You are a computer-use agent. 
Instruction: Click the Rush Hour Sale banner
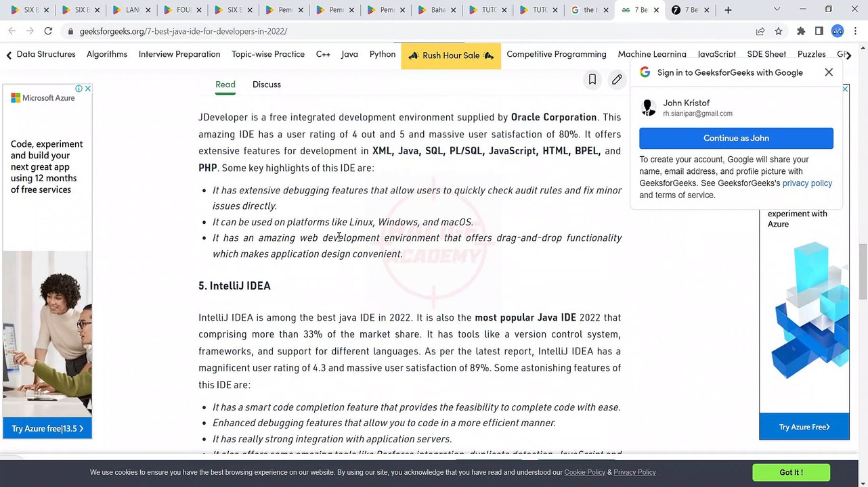click(x=451, y=55)
